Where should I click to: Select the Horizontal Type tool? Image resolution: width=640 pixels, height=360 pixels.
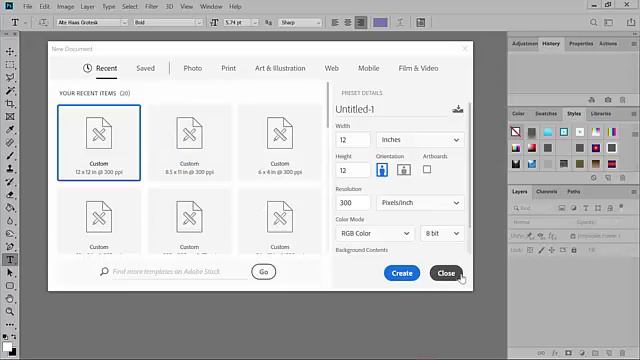[x=10, y=260]
